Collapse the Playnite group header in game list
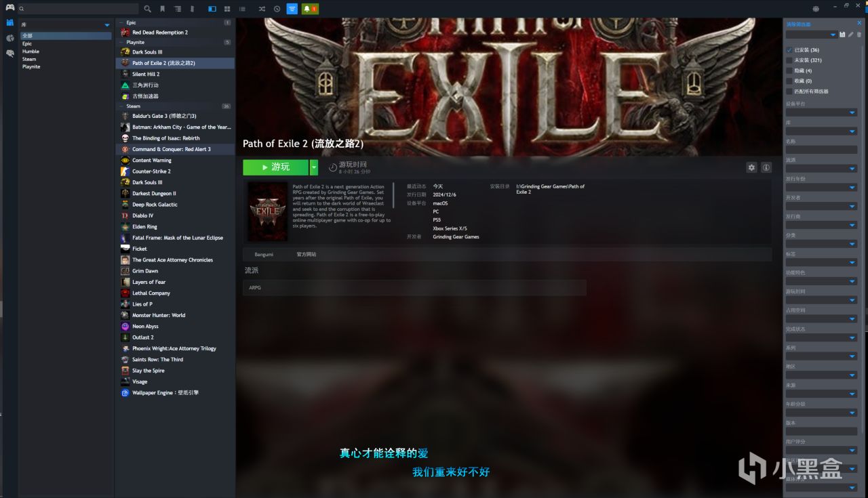Viewport: 868px width, 498px height. click(176, 42)
